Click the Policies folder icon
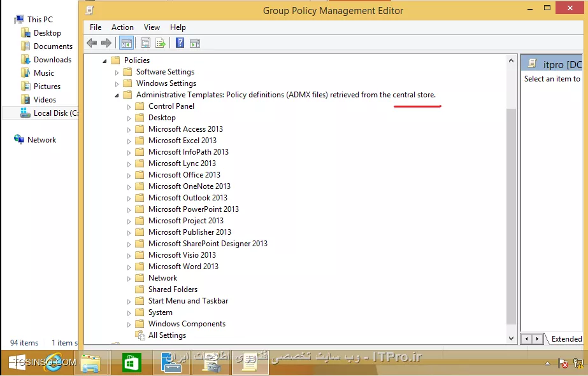588x376 pixels. [115, 60]
